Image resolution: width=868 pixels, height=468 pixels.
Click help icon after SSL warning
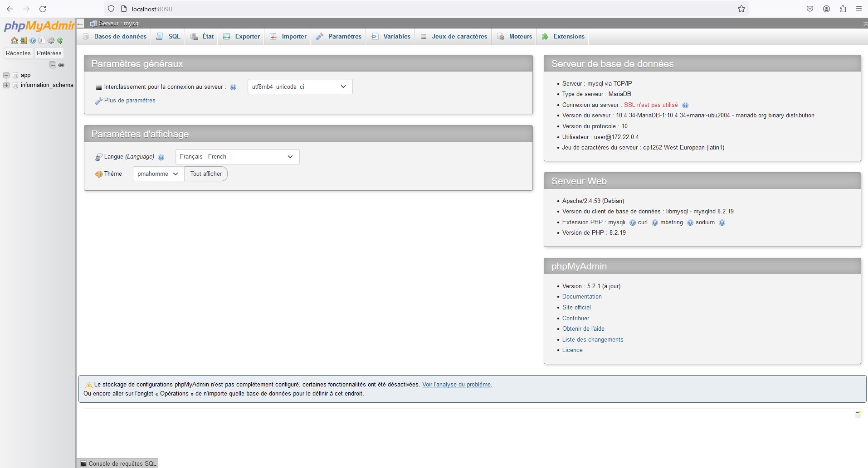[x=685, y=105]
